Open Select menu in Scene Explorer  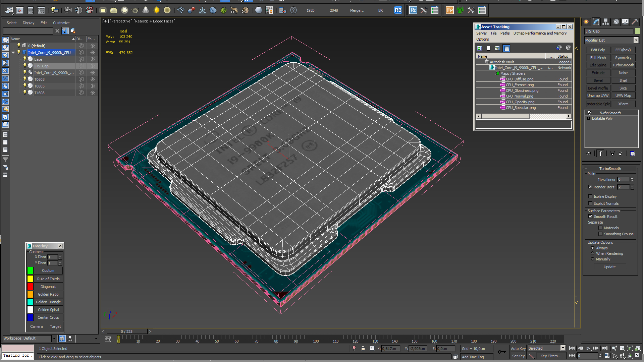coord(11,23)
